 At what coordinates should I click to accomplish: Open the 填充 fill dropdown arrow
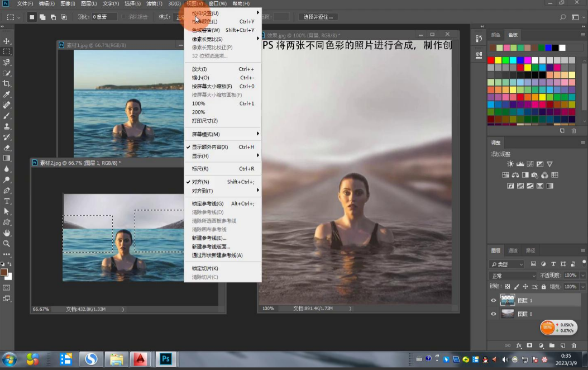[x=583, y=287]
